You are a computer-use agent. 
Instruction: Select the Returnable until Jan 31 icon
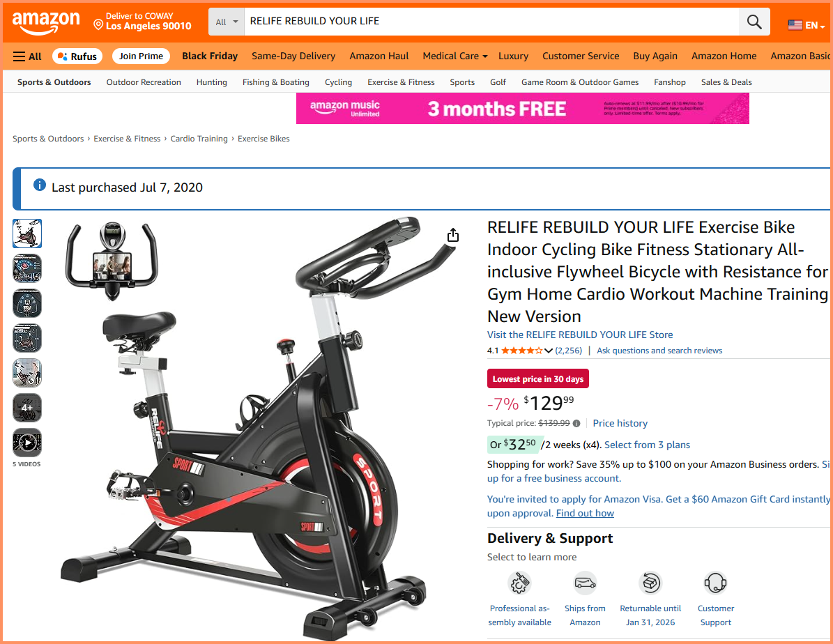pyautogui.click(x=650, y=583)
